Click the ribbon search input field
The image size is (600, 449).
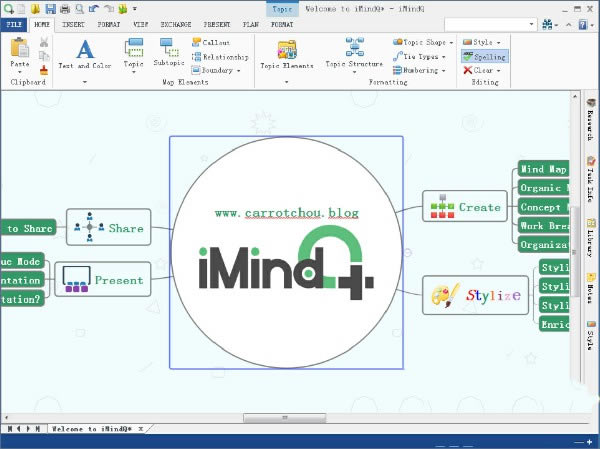(x=486, y=24)
